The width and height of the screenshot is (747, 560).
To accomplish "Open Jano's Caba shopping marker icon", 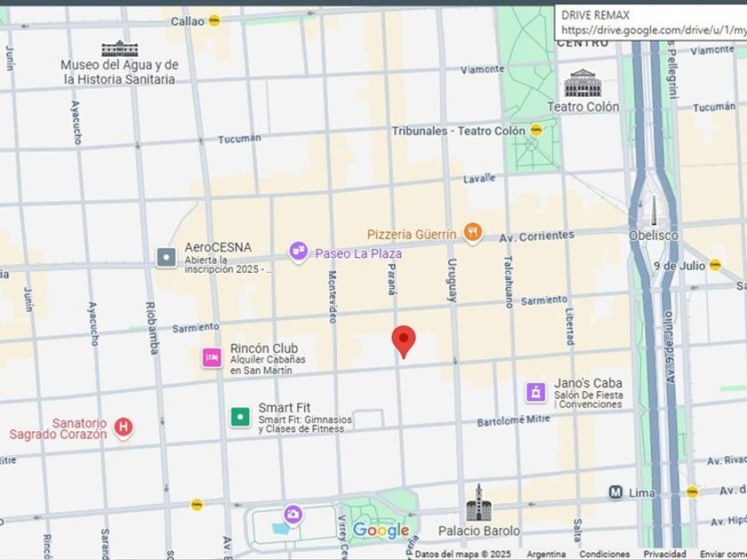I will tap(536, 392).
